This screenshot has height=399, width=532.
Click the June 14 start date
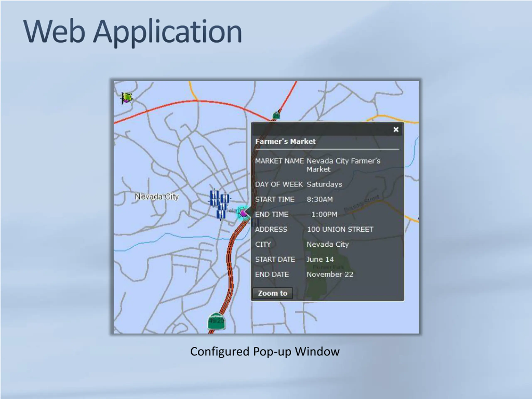(x=320, y=259)
